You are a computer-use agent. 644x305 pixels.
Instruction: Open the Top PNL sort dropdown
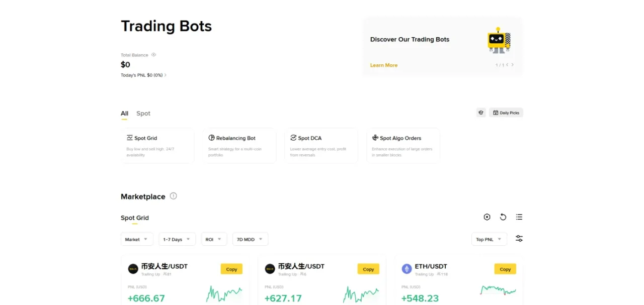point(489,239)
